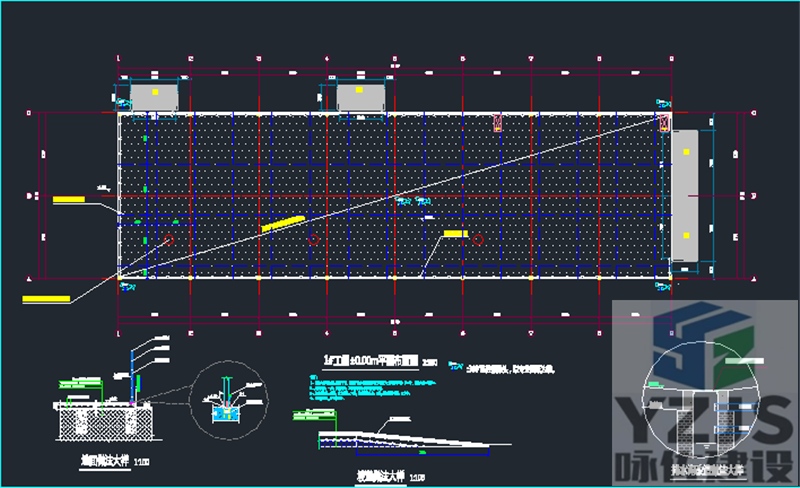Viewport: 800px width, 488px height.
Task: Click the yellow label at far bottom-left
Action: 45,298
